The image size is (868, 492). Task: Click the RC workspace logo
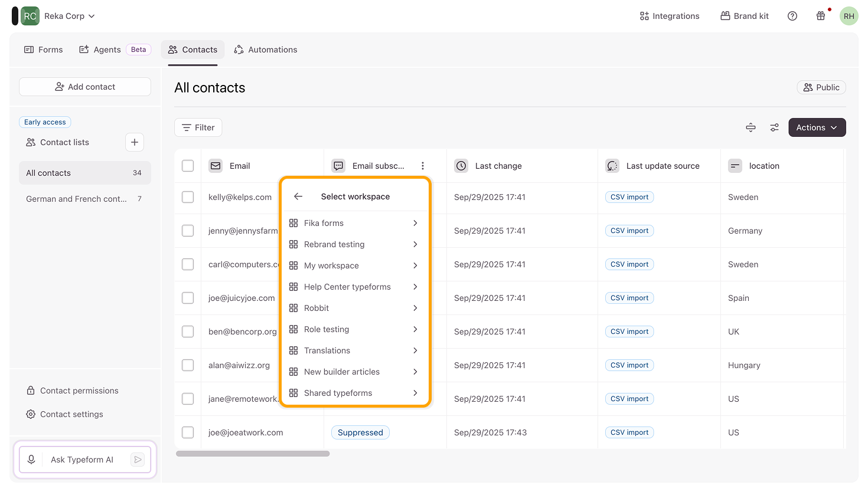pos(30,16)
